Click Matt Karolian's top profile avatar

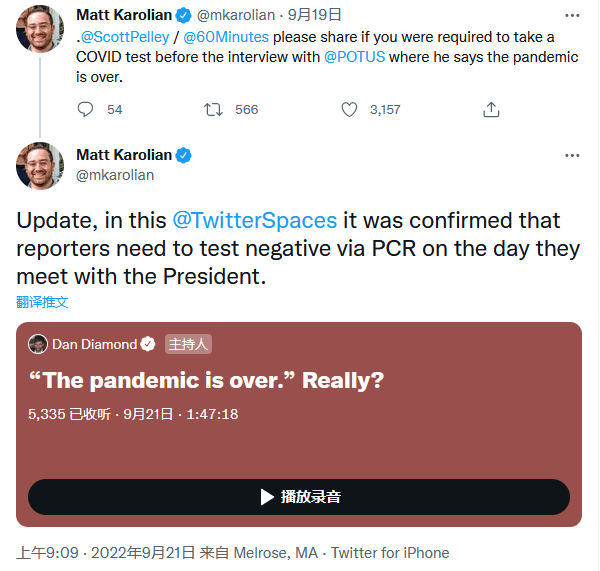[x=40, y=30]
